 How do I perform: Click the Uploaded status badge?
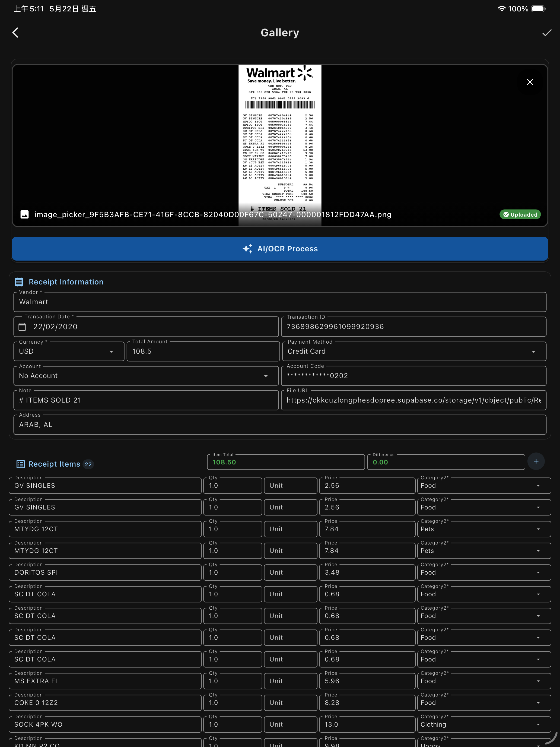click(520, 214)
